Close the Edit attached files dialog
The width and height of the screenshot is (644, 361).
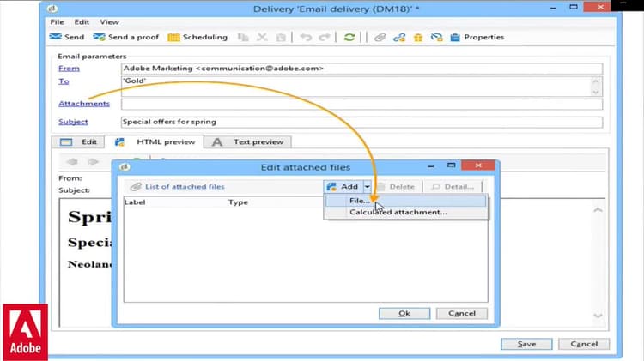coord(478,165)
